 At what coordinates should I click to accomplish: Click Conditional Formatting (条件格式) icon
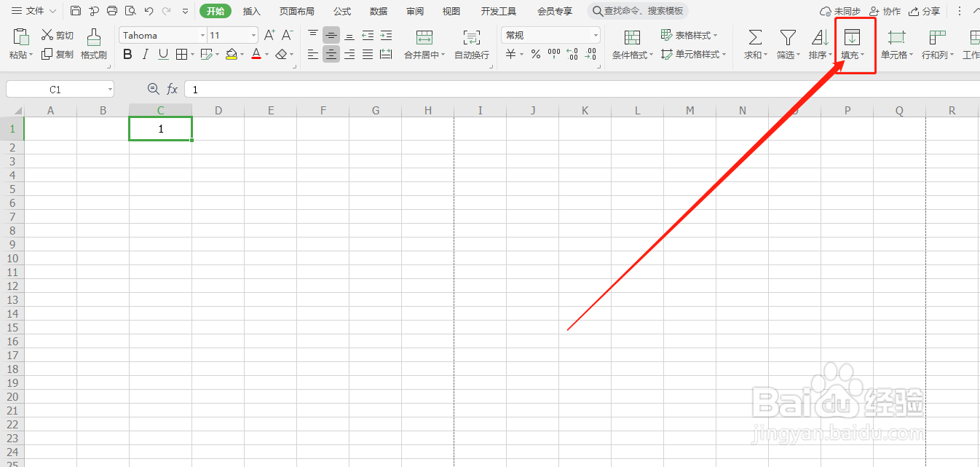(632, 38)
